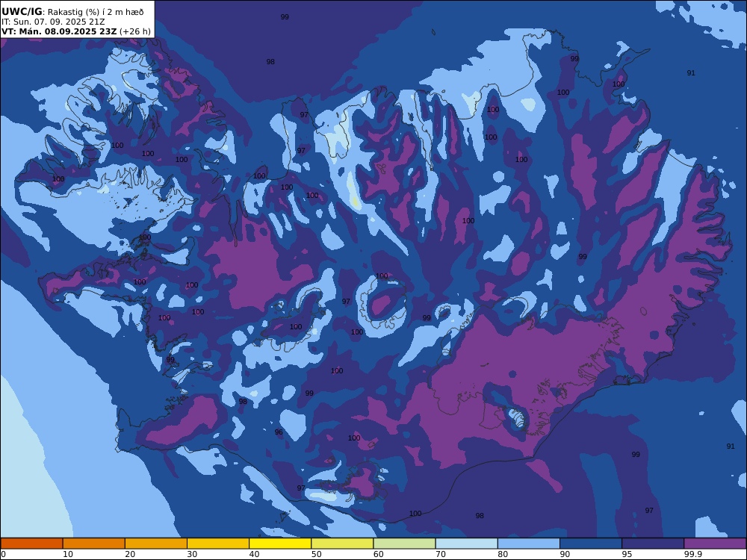Click the legend tick label '90'

coord(565,554)
